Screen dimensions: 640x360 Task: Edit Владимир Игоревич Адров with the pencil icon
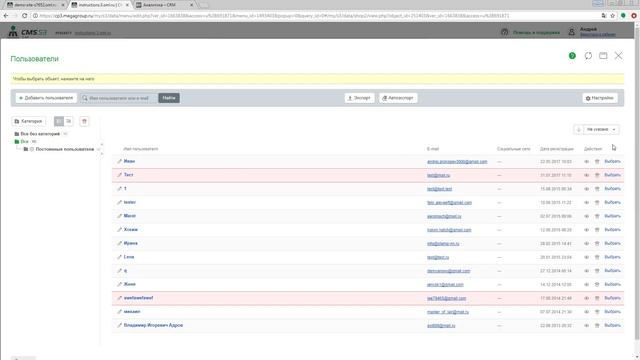[120, 325]
